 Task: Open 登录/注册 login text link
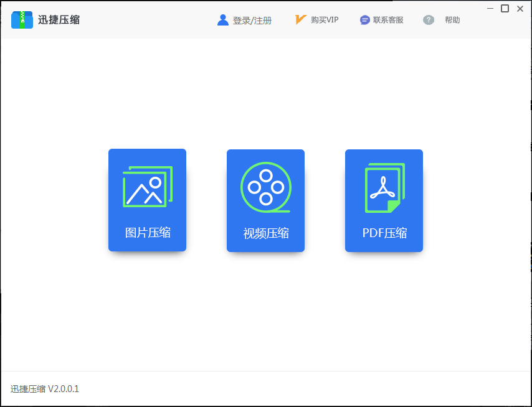point(252,21)
